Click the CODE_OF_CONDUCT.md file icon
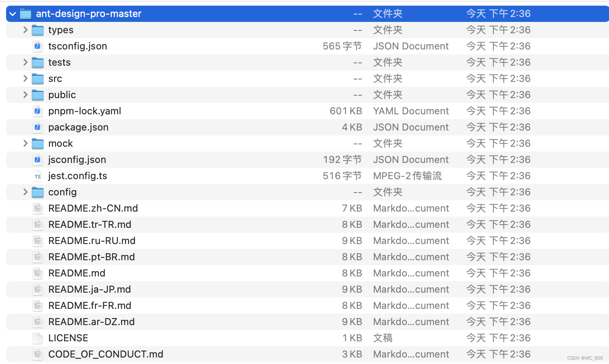Image resolution: width=609 pixels, height=364 pixels. tap(38, 354)
